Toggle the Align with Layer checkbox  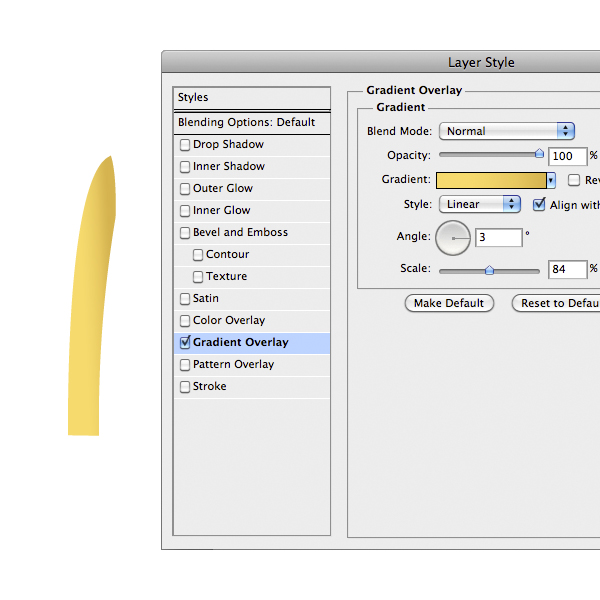coord(540,204)
